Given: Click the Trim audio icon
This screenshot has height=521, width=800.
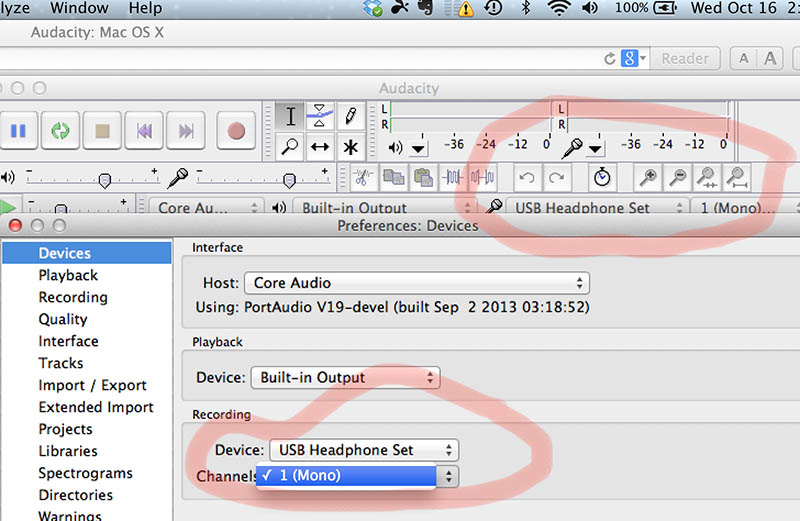Looking at the screenshot, I should point(453,178).
